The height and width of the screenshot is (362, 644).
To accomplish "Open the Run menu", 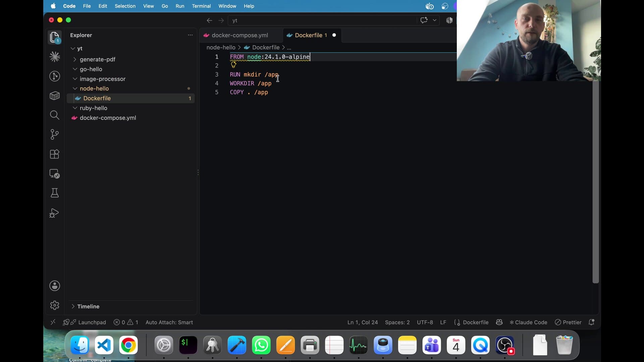I will pos(180,6).
